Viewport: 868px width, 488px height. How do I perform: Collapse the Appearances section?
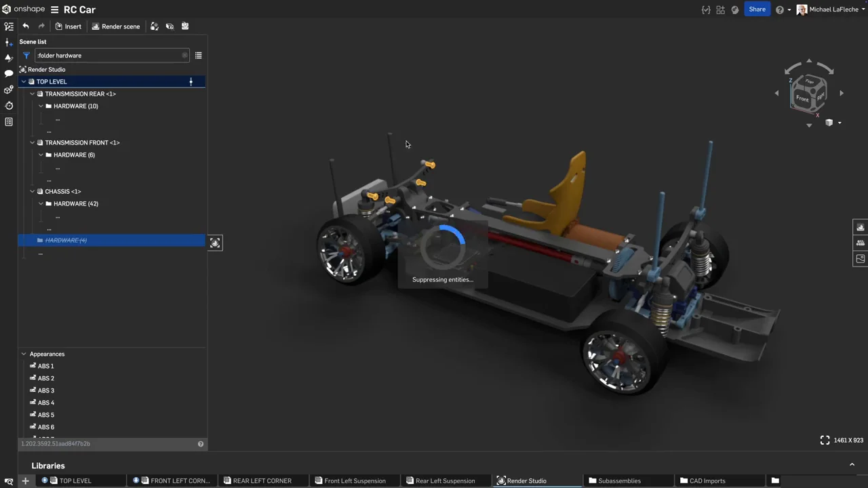coord(24,354)
